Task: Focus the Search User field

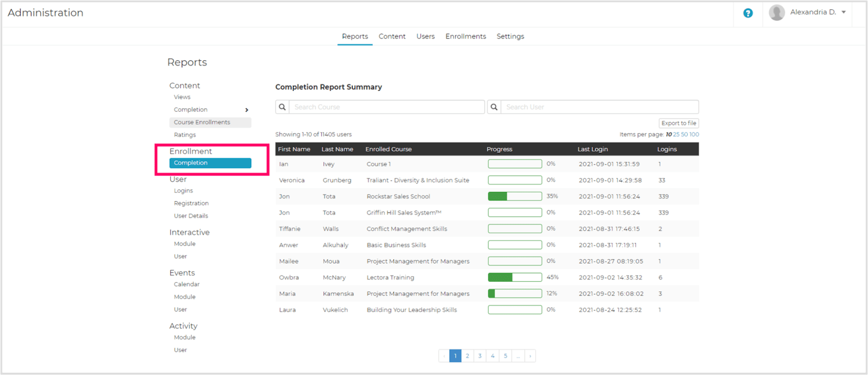Action: tap(599, 107)
